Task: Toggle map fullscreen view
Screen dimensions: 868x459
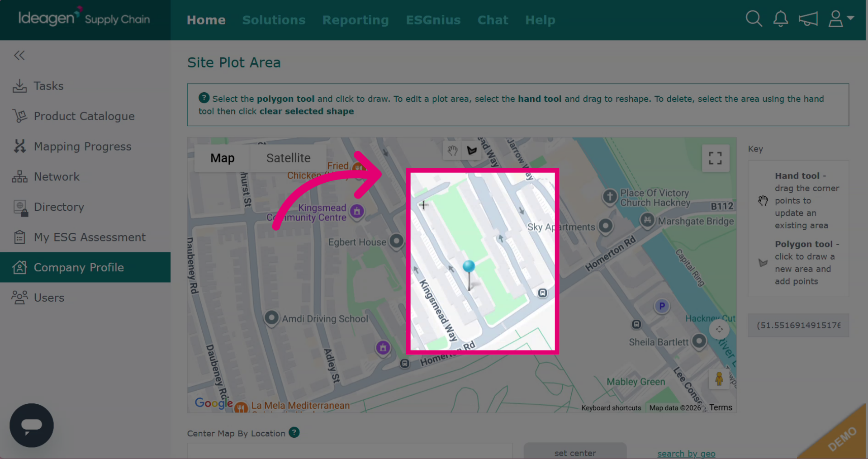Action: (x=715, y=158)
